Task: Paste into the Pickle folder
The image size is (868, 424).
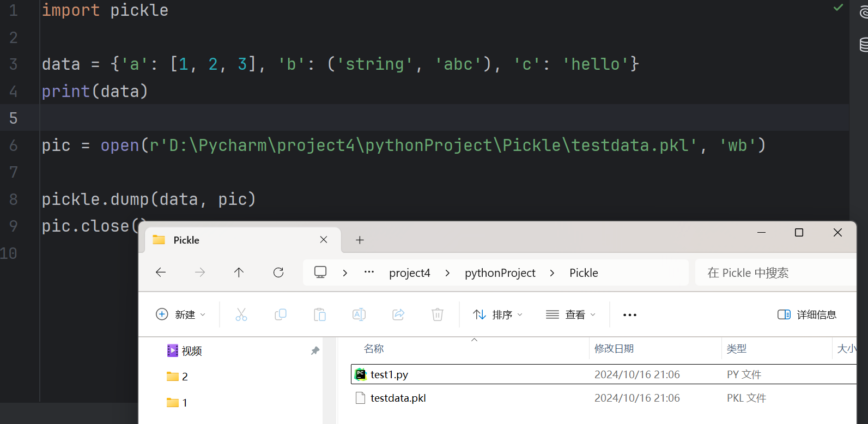Action: click(x=320, y=314)
